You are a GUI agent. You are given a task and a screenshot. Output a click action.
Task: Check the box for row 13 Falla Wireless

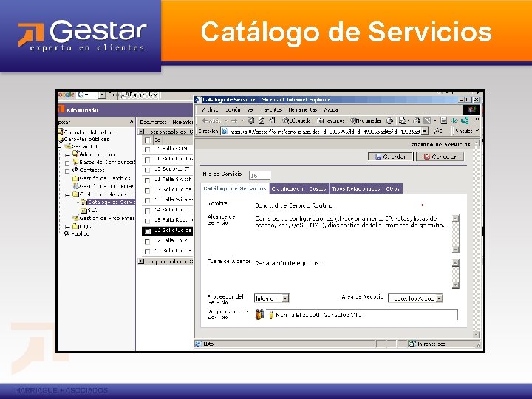point(147,200)
